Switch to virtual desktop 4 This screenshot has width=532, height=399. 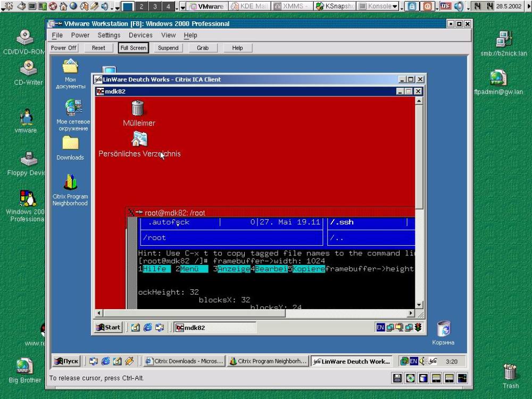coord(168,6)
